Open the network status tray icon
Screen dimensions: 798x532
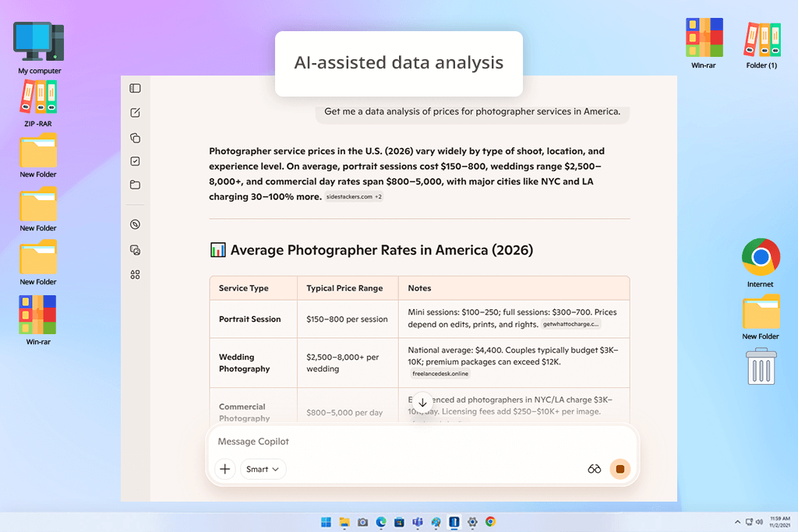[749, 522]
